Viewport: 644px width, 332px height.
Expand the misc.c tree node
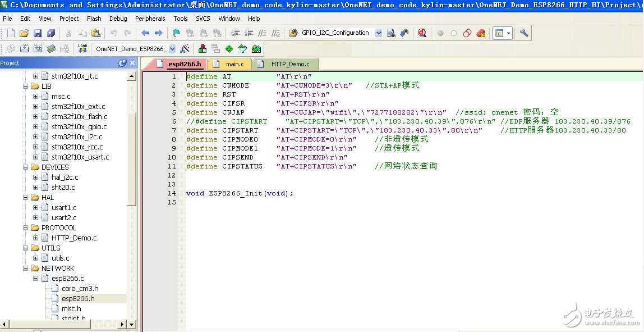[x=36, y=96]
